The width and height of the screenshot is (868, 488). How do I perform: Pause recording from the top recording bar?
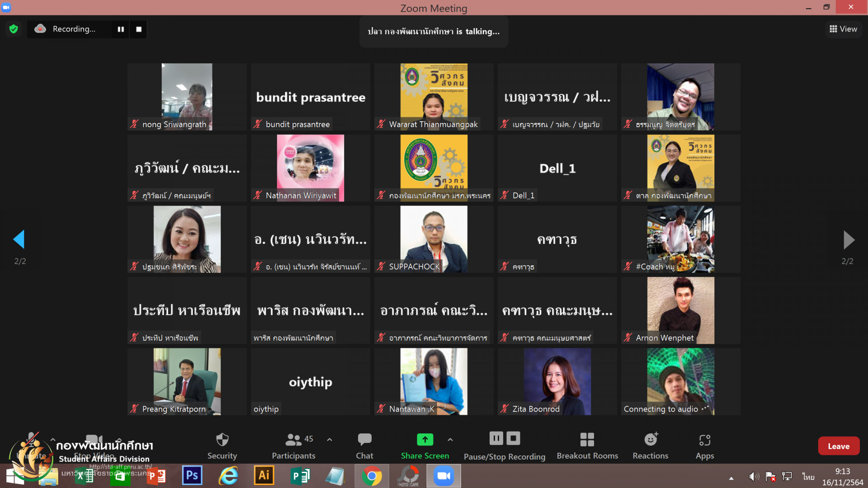pyautogui.click(x=121, y=29)
